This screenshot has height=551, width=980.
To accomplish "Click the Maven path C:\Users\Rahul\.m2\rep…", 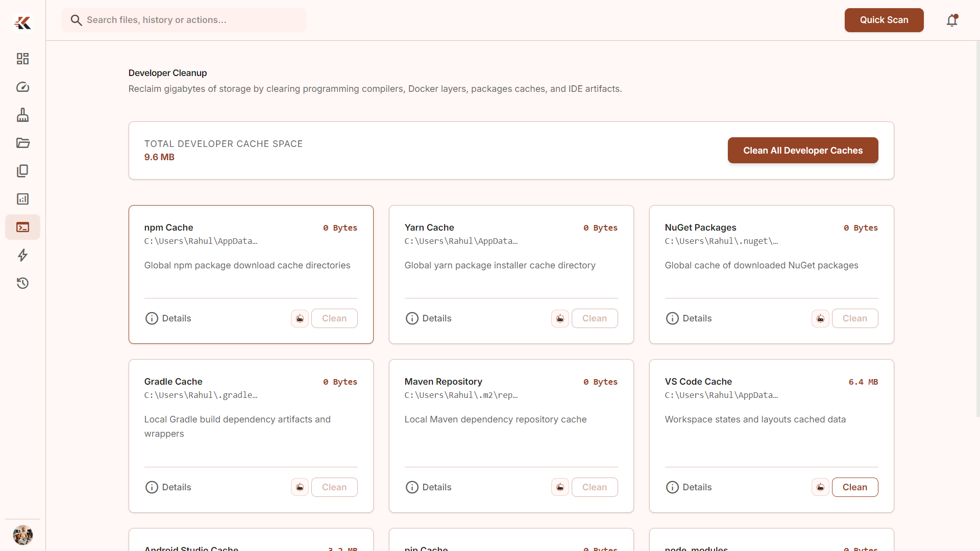I will coord(461,395).
